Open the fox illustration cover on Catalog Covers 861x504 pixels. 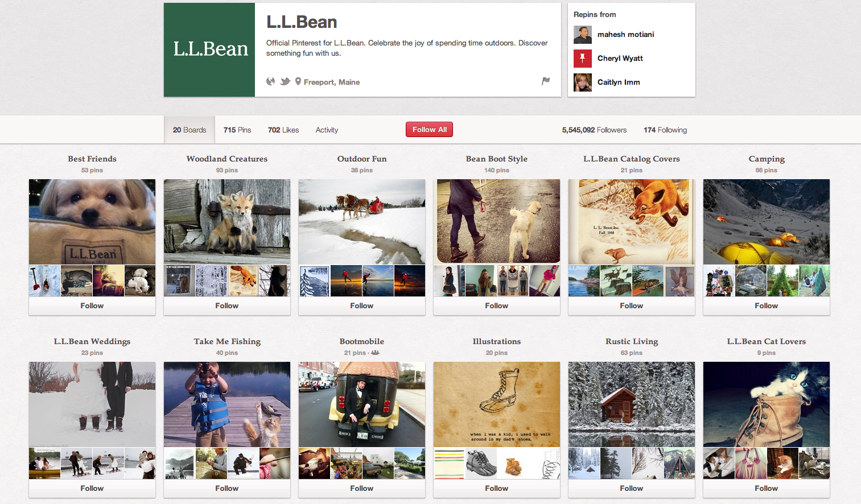[x=632, y=222]
